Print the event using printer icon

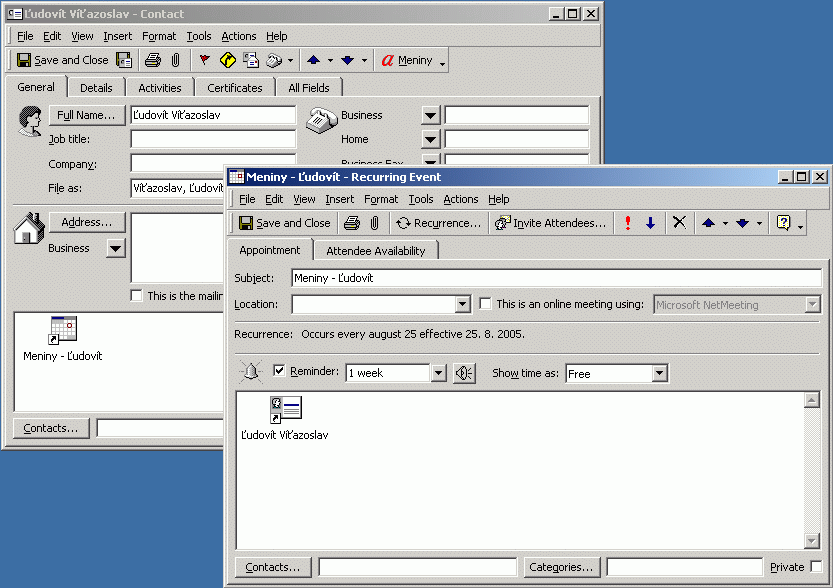(x=352, y=223)
